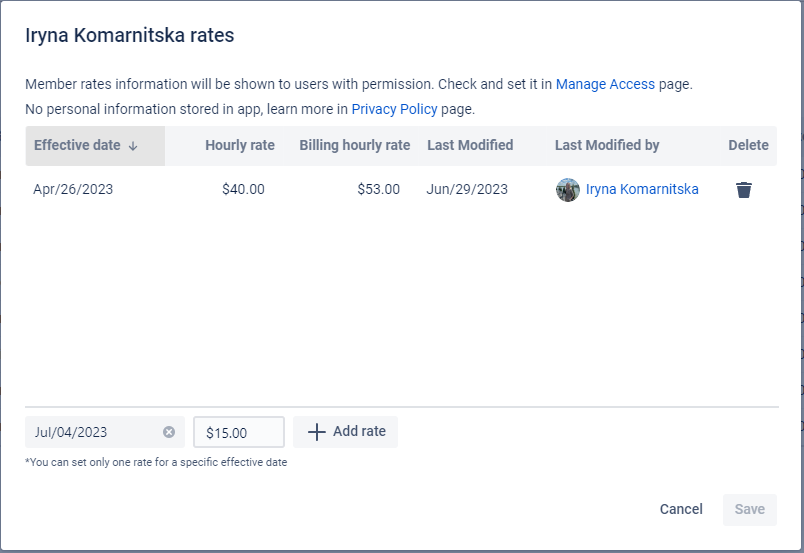804x553 pixels.
Task: Click the $15.00 rate input field
Action: [x=238, y=432]
